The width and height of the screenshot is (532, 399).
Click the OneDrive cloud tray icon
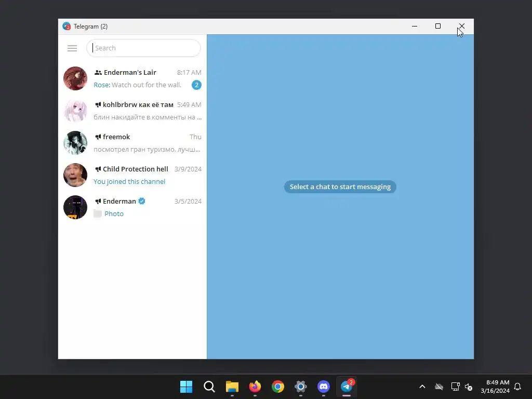(439, 387)
